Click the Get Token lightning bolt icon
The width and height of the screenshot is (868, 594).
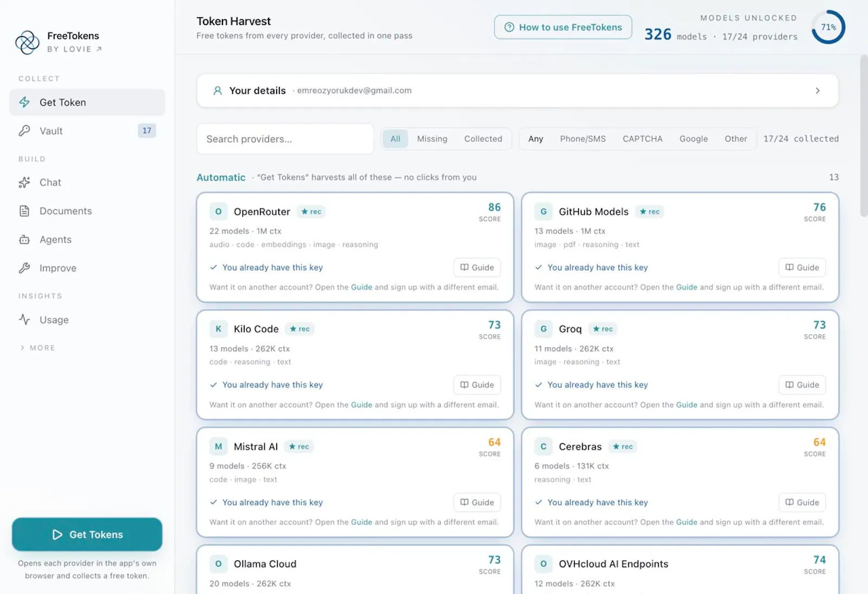[x=24, y=102]
